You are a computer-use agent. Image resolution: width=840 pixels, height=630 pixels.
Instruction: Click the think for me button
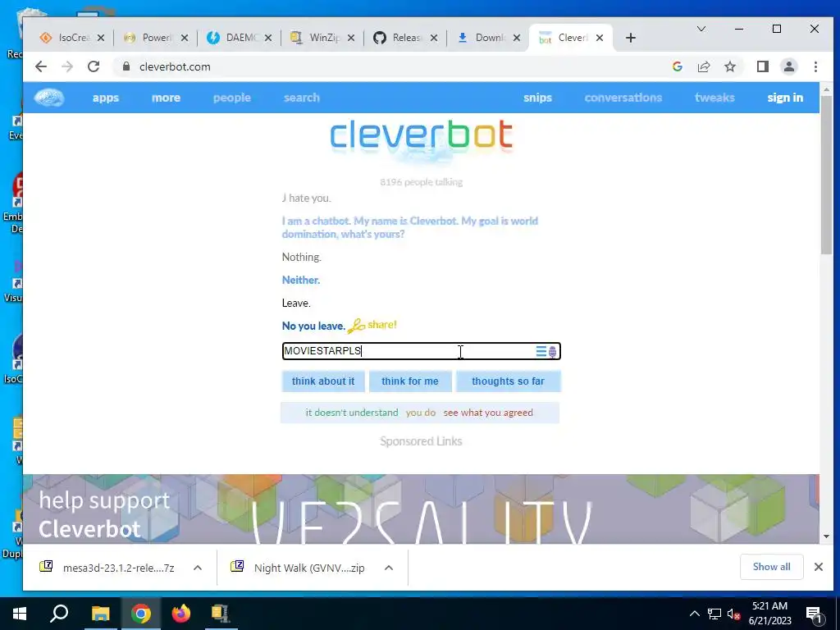click(410, 381)
